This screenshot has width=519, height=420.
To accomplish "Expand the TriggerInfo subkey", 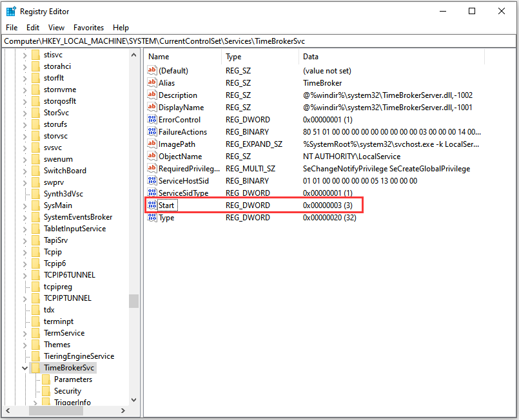I will click(x=35, y=403).
